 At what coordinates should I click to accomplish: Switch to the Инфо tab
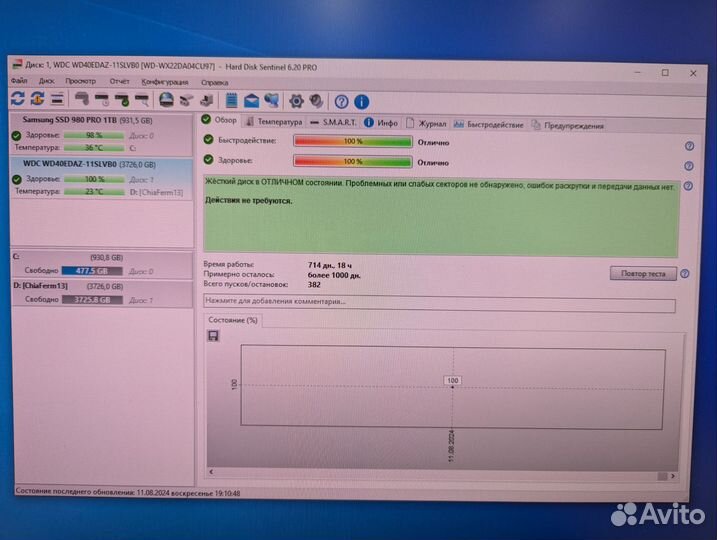[381, 123]
